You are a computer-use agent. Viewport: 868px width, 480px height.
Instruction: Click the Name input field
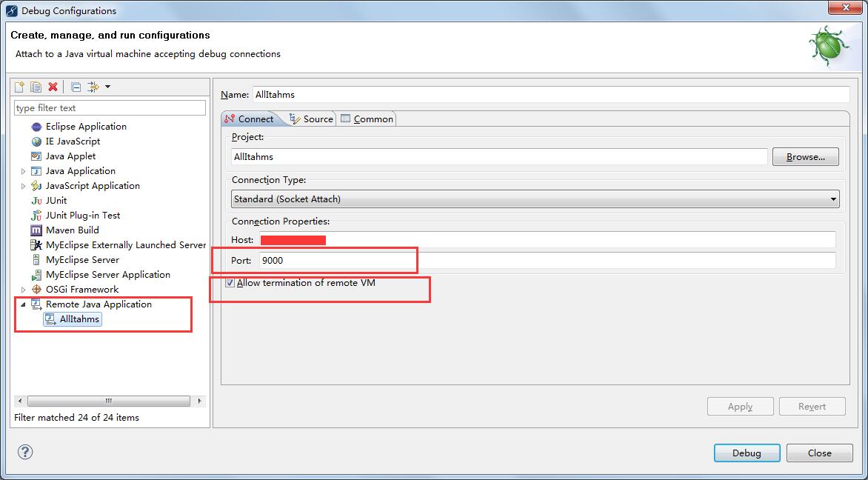coord(551,95)
